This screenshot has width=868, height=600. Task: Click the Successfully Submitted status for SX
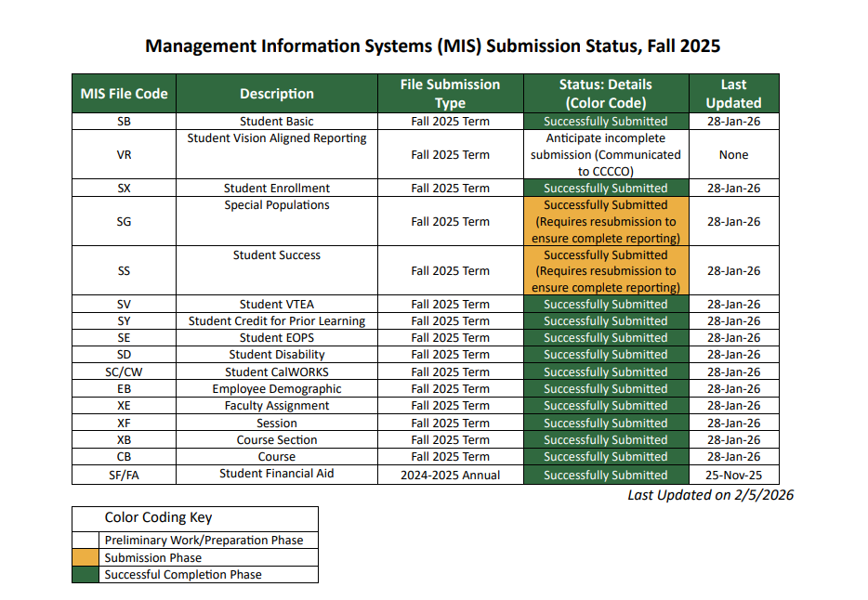point(605,188)
